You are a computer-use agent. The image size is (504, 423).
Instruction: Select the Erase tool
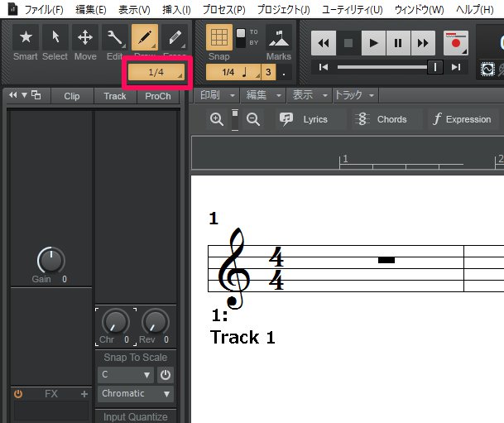[x=175, y=37]
